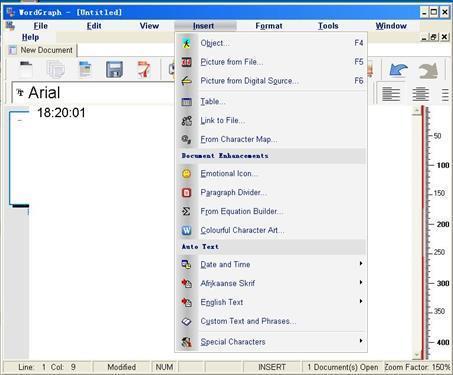The height and width of the screenshot is (375, 453).
Task: Expand the Afrikaanse Skrif submenu arrow
Action: click(x=361, y=283)
